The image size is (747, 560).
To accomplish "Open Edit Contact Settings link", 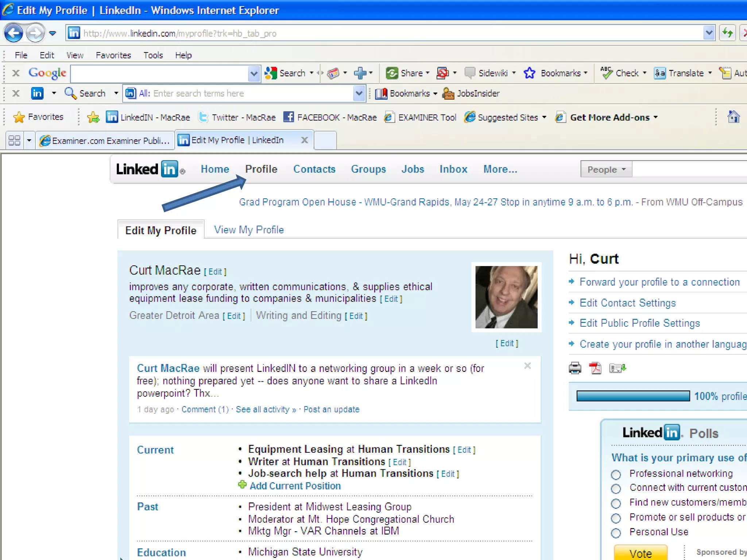I will tap(627, 303).
